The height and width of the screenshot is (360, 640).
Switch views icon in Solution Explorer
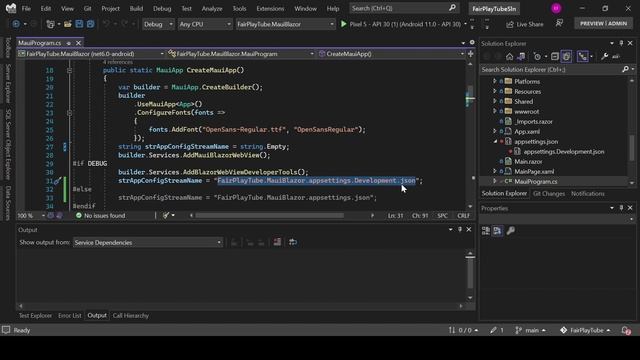tap(521, 57)
